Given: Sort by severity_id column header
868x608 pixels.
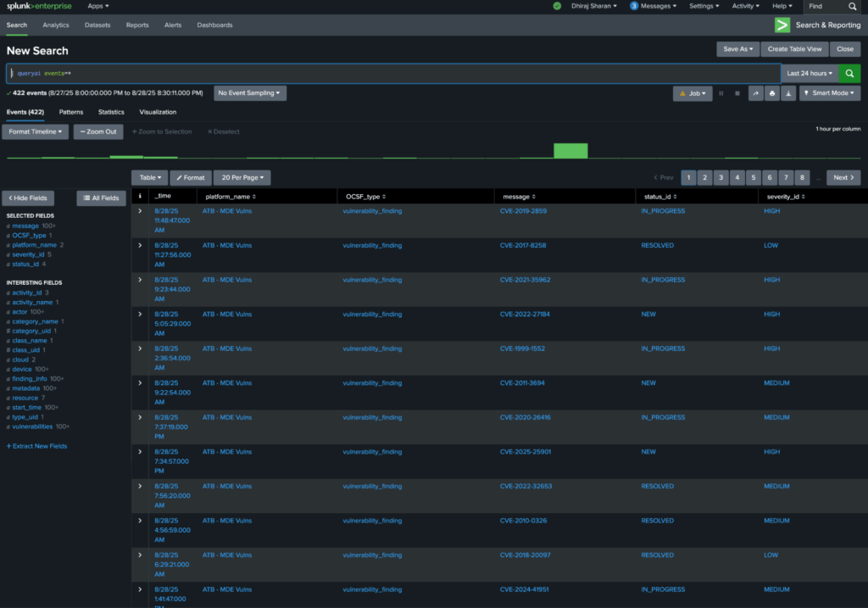Looking at the screenshot, I should (x=786, y=197).
